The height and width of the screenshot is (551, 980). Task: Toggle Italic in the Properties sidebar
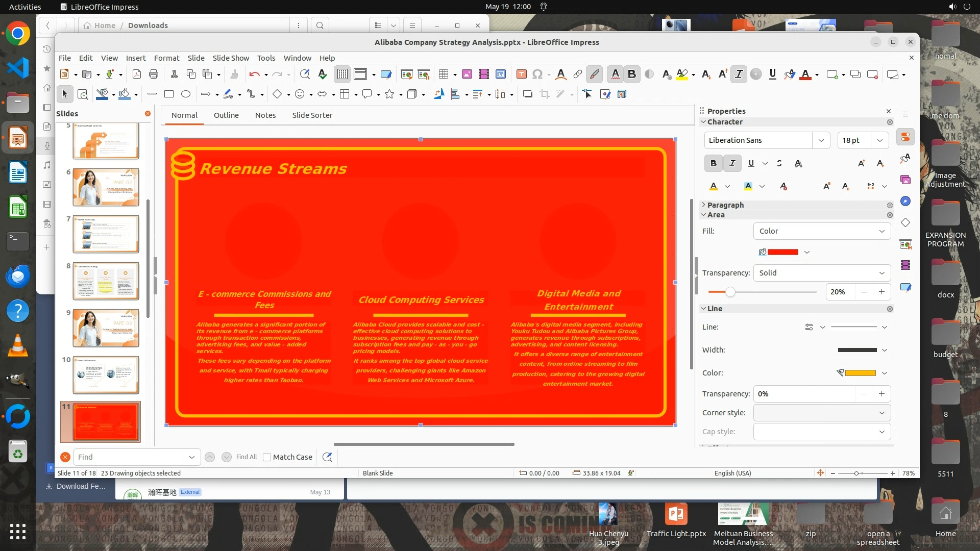pyautogui.click(x=732, y=163)
